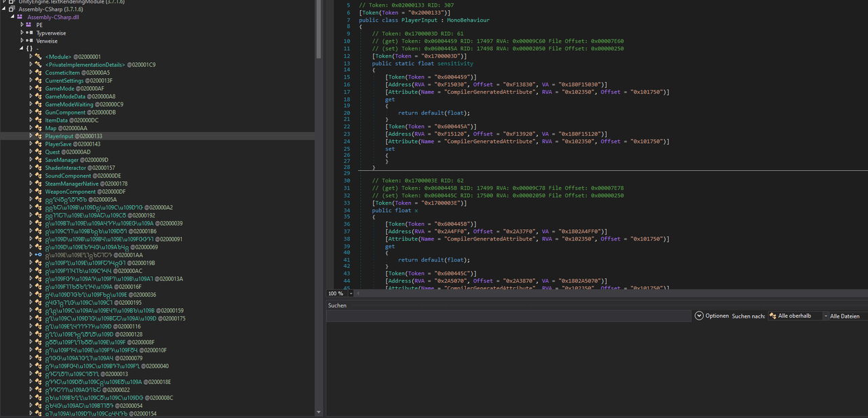The image size is (868, 418).
Task: Click the class icon beside WeaponComponent
Action: pyautogui.click(x=39, y=192)
